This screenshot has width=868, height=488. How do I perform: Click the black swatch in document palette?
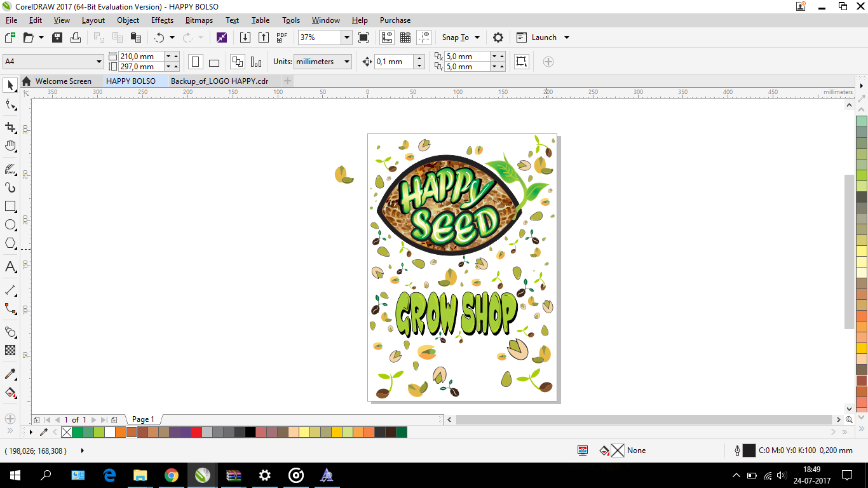coord(250,432)
